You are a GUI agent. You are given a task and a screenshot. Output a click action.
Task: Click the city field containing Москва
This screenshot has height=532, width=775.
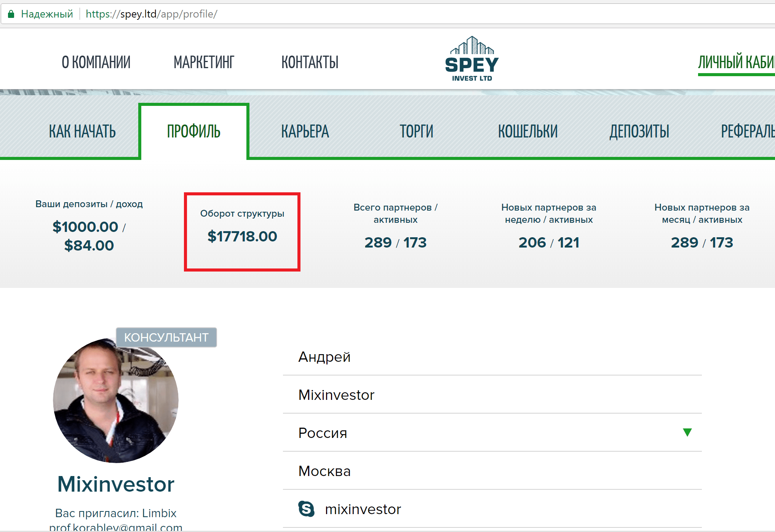[x=492, y=471]
